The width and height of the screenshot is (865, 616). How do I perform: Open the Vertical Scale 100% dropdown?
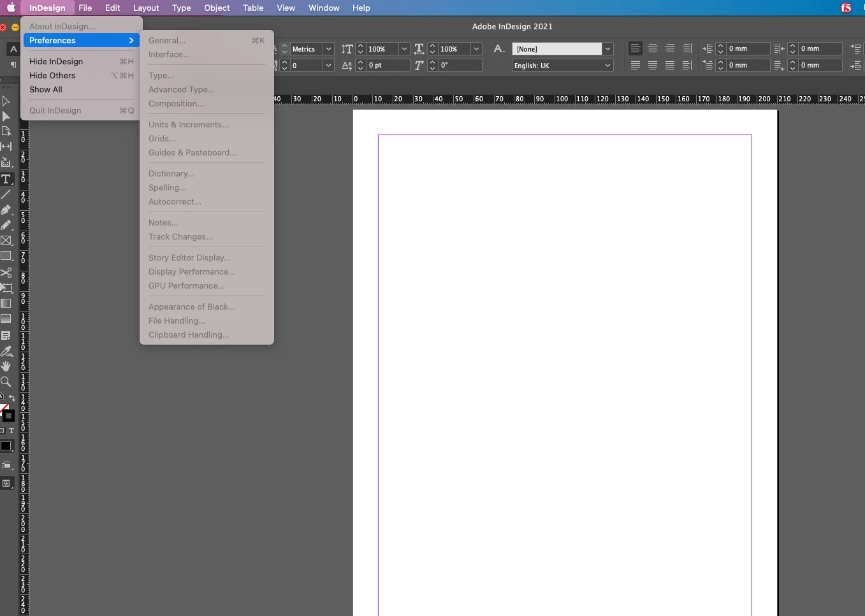tap(404, 49)
